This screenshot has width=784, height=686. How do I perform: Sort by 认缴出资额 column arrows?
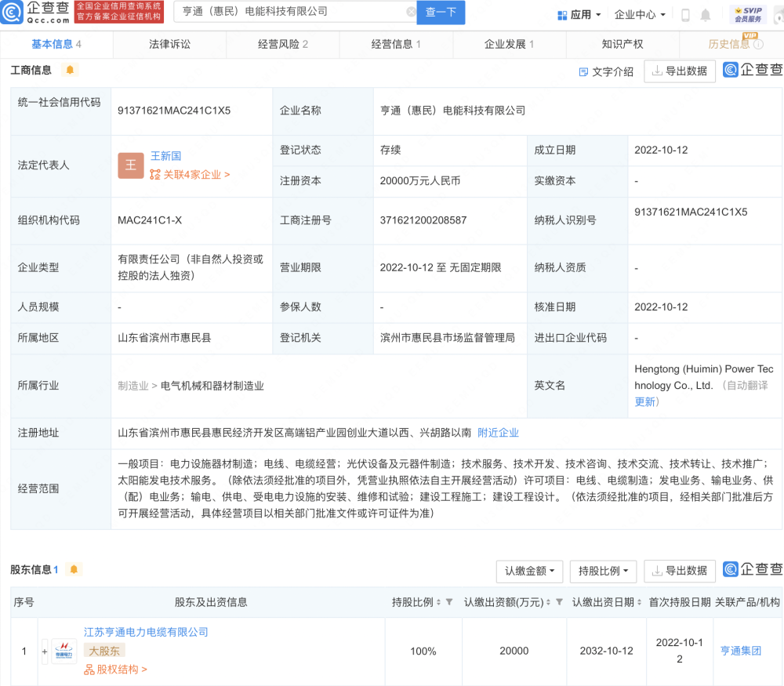coord(549,602)
